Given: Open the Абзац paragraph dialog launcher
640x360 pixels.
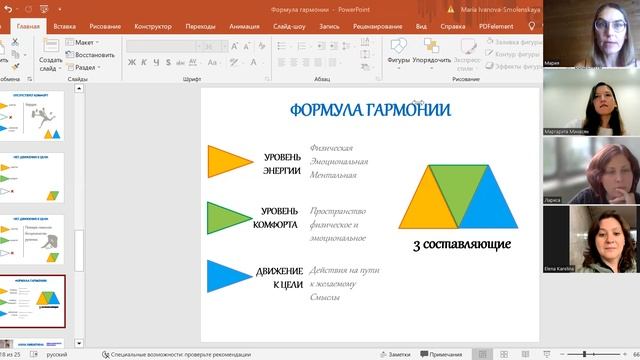Looking at the screenshot, I should tap(378, 79).
